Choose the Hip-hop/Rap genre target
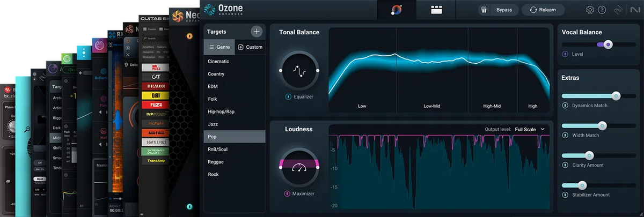The image size is (644, 217). click(235, 111)
